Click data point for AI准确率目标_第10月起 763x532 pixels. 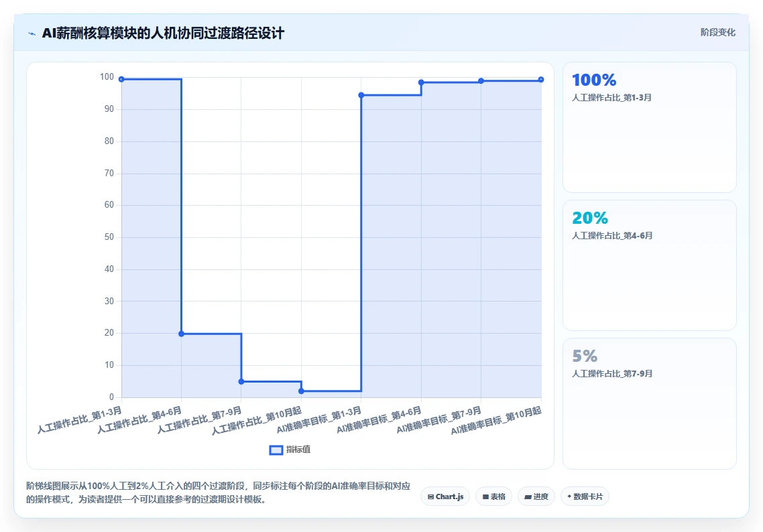[541, 80]
